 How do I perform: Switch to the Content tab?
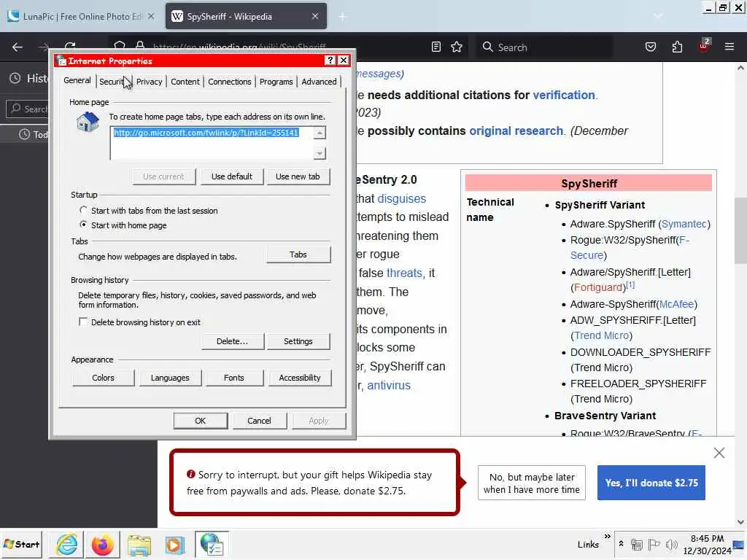(x=185, y=82)
